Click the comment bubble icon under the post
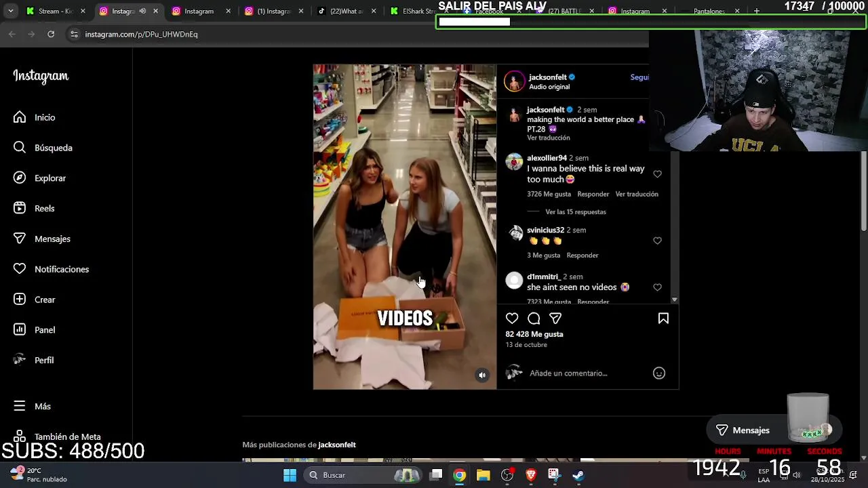The height and width of the screenshot is (488, 868). click(534, 319)
